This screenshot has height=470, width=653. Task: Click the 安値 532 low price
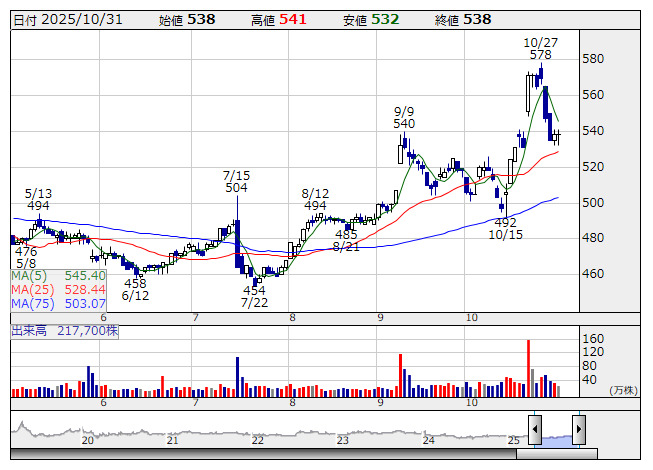(x=371, y=20)
